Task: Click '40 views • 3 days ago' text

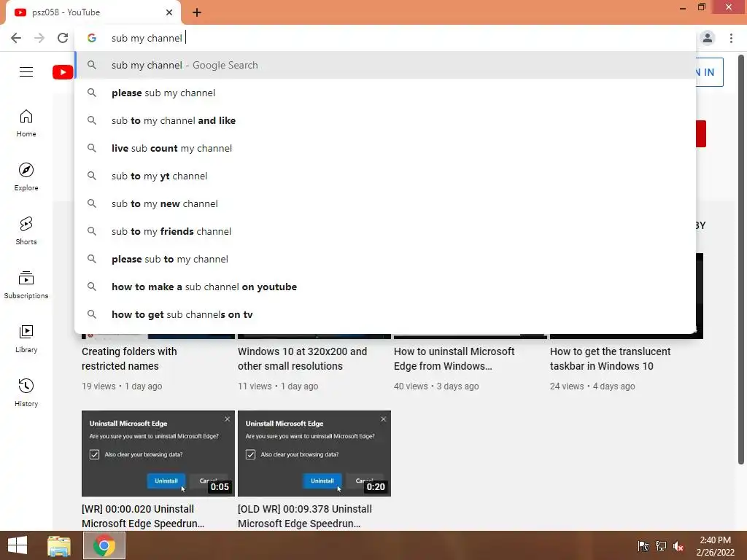Action: pyautogui.click(x=436, y=386)
